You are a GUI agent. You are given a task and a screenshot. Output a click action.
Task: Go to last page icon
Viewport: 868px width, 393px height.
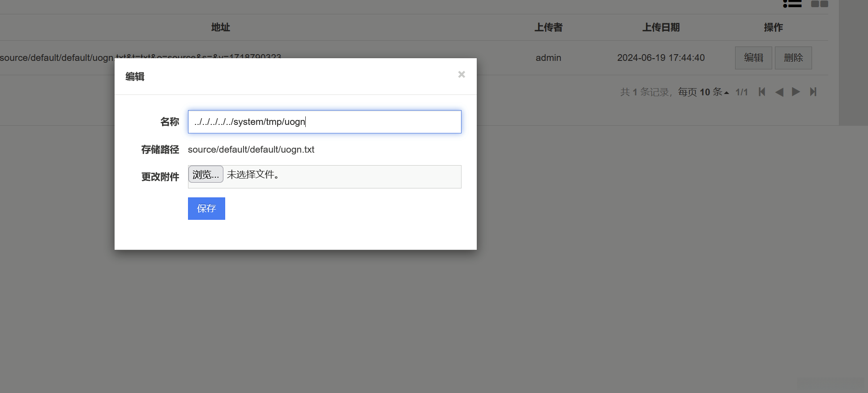point(813,92)
